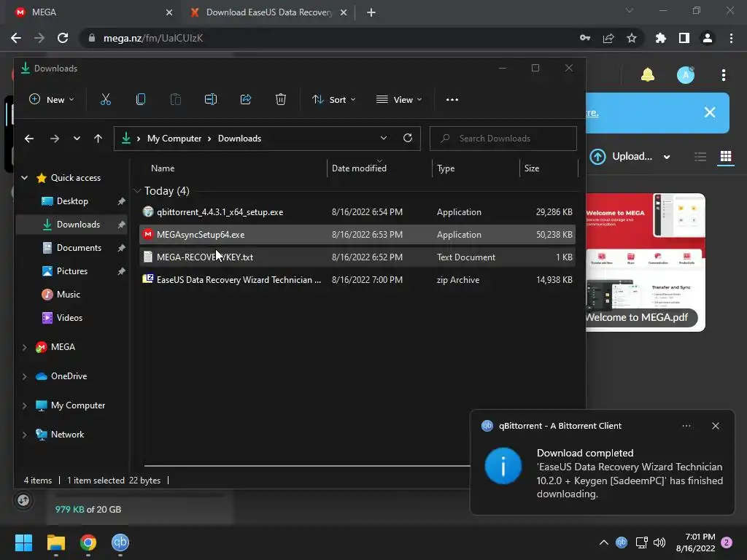Click the volume icon in system tray

pyautogui.click(x=659, y=542)
